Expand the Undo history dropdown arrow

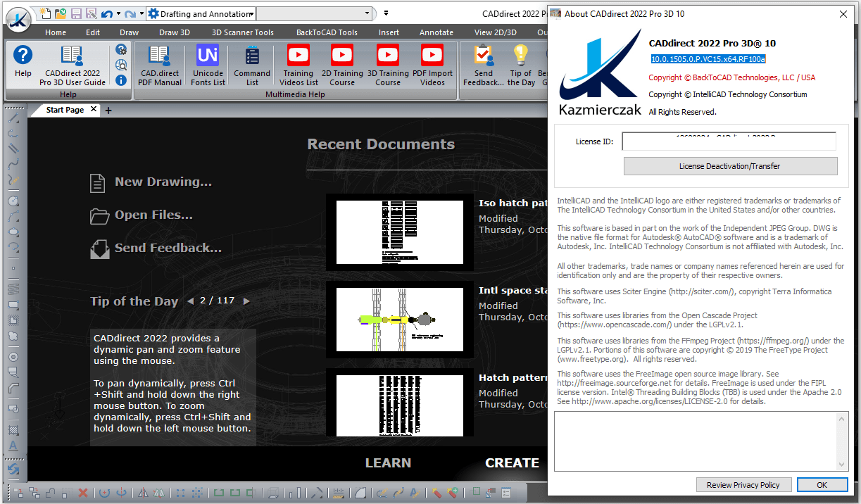tap(118, 13)
